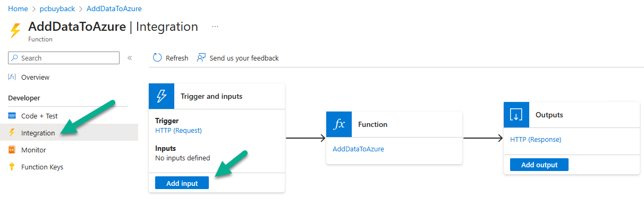This screenshot has width=644, height=205.
Task: Click the Overview function icon in sidebar
Action: click(x=12, y=77)
